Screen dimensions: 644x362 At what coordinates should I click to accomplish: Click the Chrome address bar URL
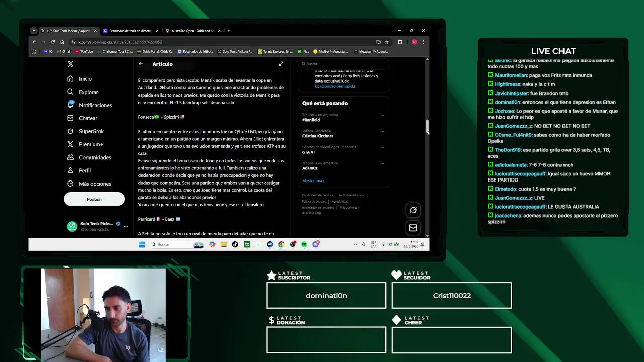pos(120,42)
